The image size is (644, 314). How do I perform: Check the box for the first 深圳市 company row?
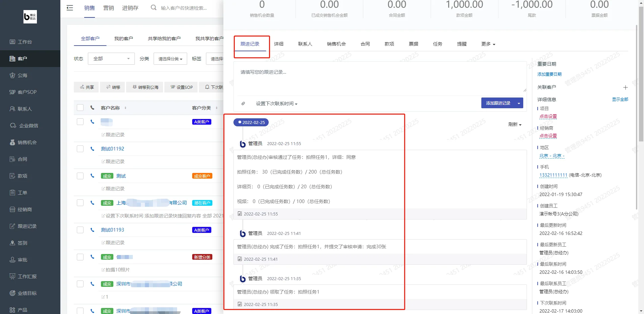click(x=80, y=284)
